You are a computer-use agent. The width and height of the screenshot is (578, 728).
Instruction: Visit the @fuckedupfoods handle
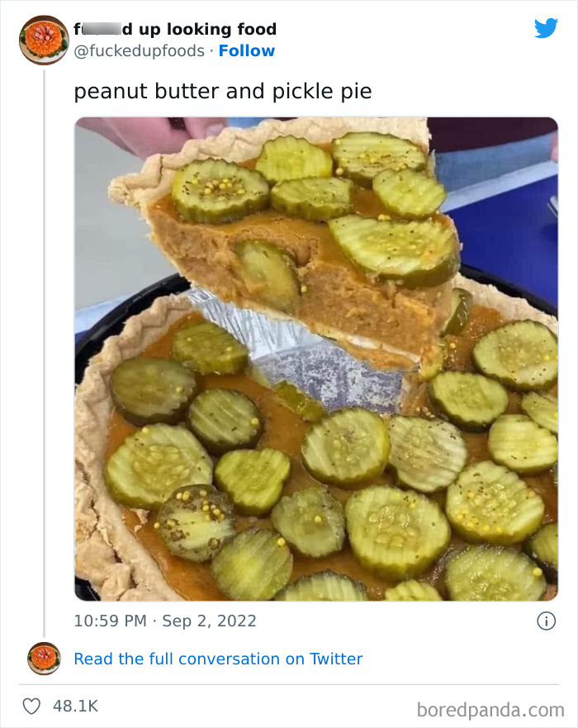pos(140,51)
